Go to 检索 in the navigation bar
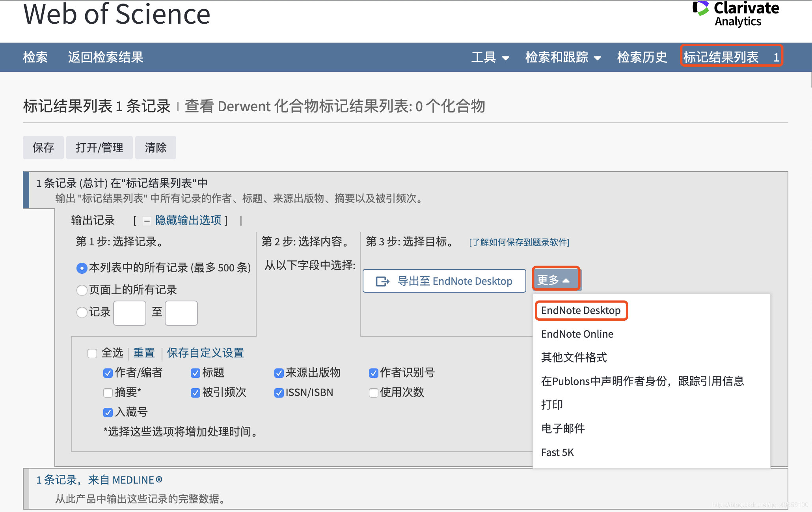The width and height of the screenshot is (812, 512). click(35, 57)
